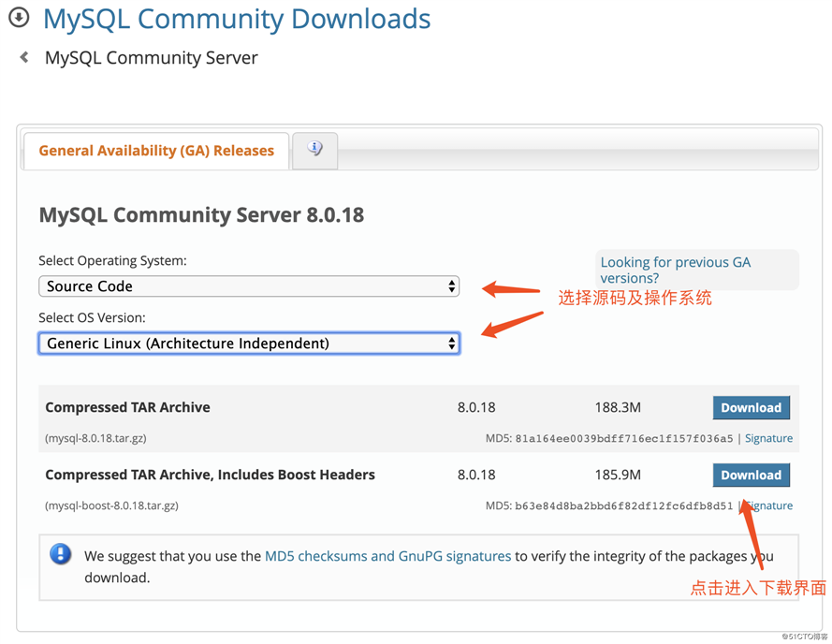Click filename (mysql-8.0.18.tar.gz)

pos(95,438)
